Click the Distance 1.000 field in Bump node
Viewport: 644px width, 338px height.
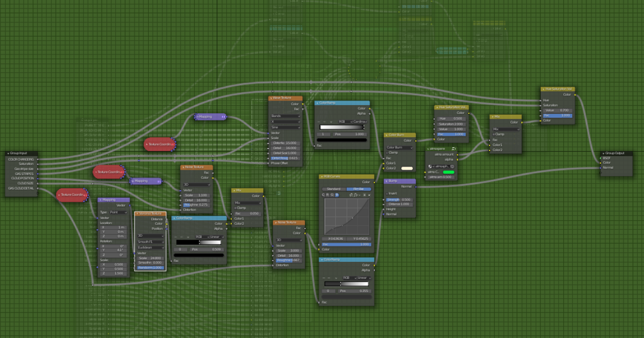pos(399,204)
